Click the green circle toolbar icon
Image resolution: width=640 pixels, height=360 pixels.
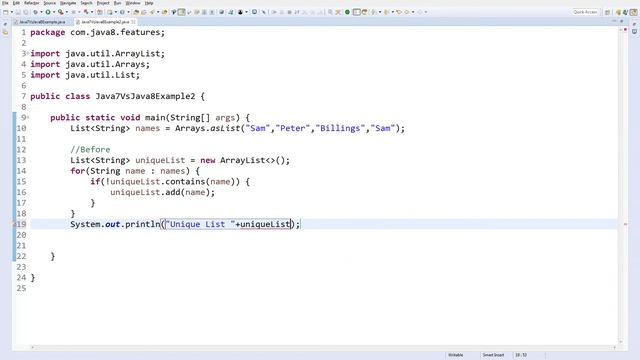tap(347, 12)
